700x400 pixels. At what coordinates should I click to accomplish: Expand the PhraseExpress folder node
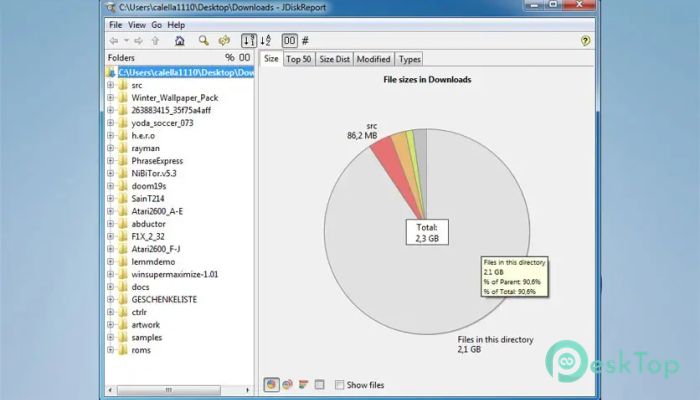[111, 161]
